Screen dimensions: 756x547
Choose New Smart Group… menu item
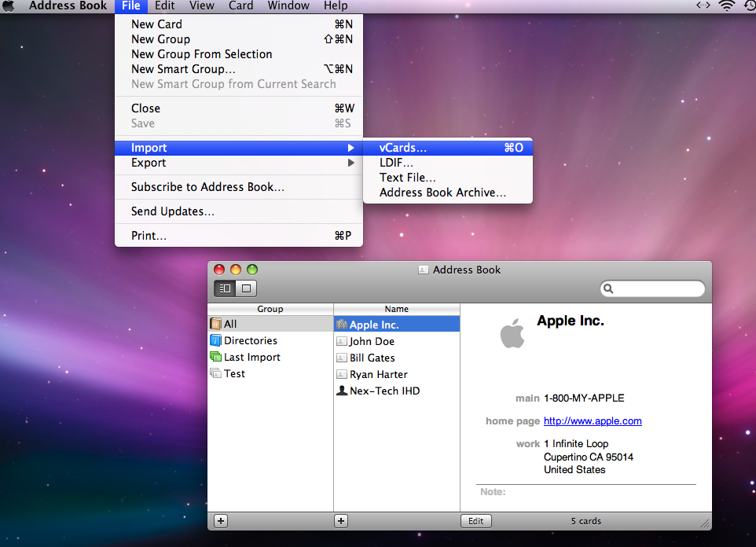[239, 69]
